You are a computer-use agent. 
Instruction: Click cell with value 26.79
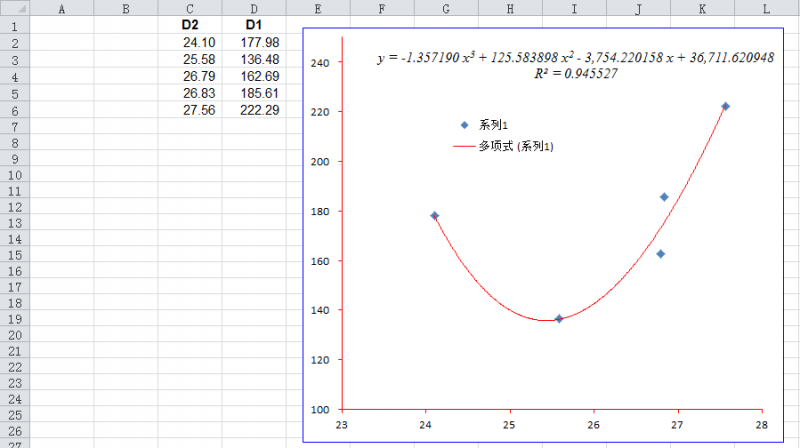(190, 76)
